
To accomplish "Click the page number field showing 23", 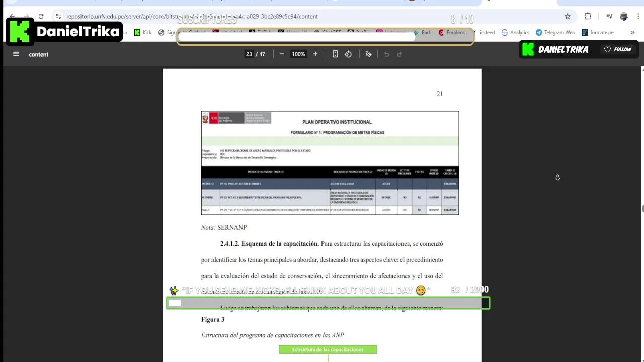I will click(x=249, y=54).
